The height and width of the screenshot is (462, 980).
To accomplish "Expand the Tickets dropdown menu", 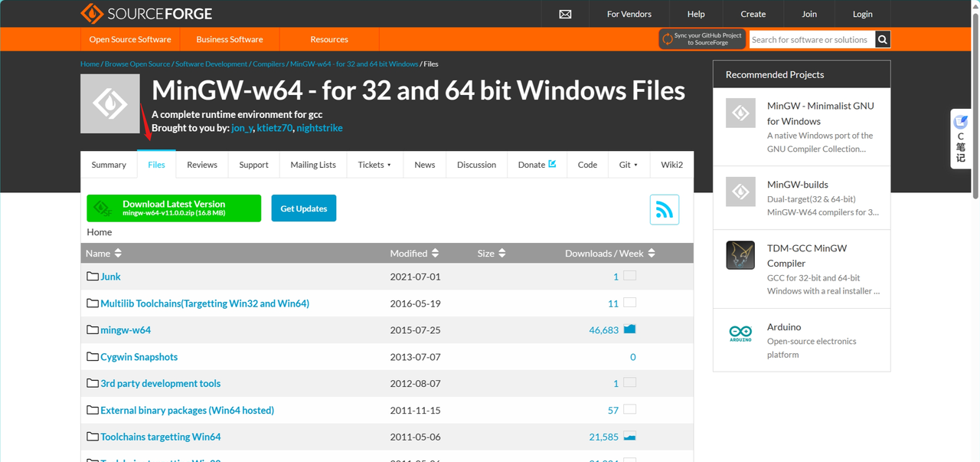I will (374, 165).
